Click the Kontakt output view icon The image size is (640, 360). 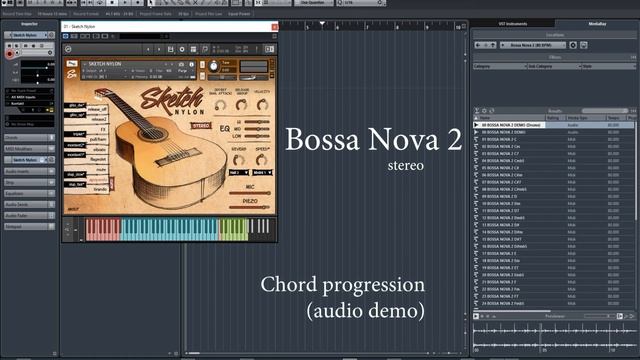tap(205, 49)
